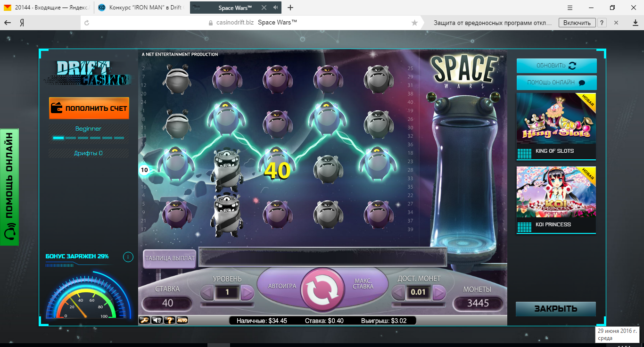Click the Beginner rank label
This screenshot has height=347, width=644.
pyautogui.click(x=88, y=129)
